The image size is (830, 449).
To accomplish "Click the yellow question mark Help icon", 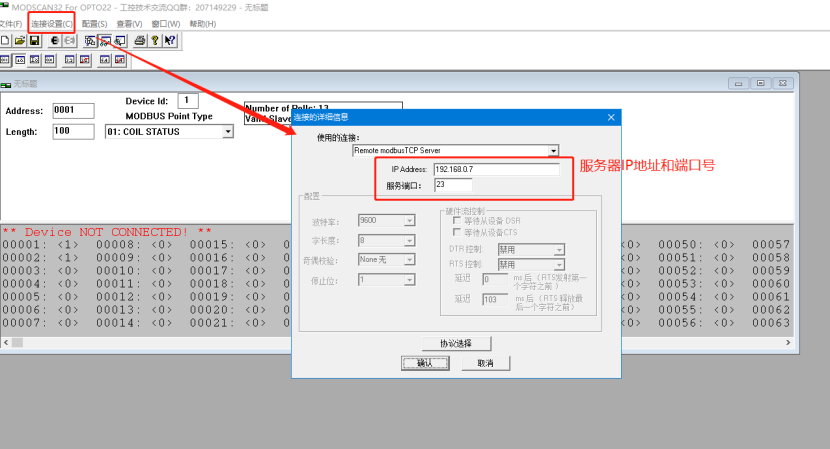I will point(155,41).
